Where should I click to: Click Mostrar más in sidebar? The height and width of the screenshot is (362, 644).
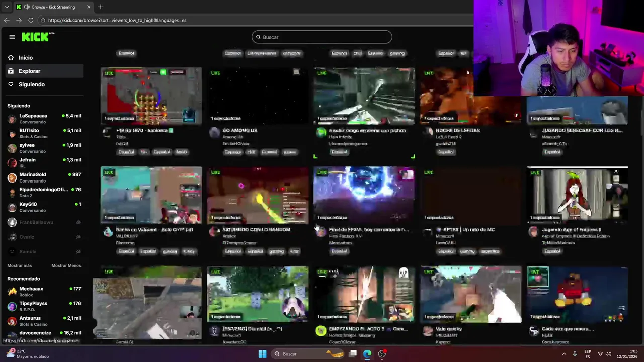[20, 265]
